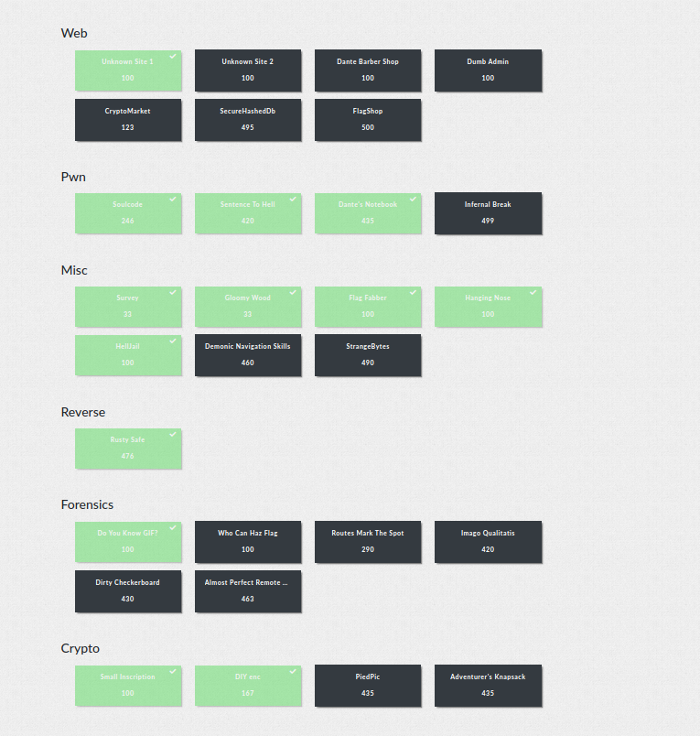
Task: Select the Adventurer's Knapsack crypto challenge
Action: 488,686
